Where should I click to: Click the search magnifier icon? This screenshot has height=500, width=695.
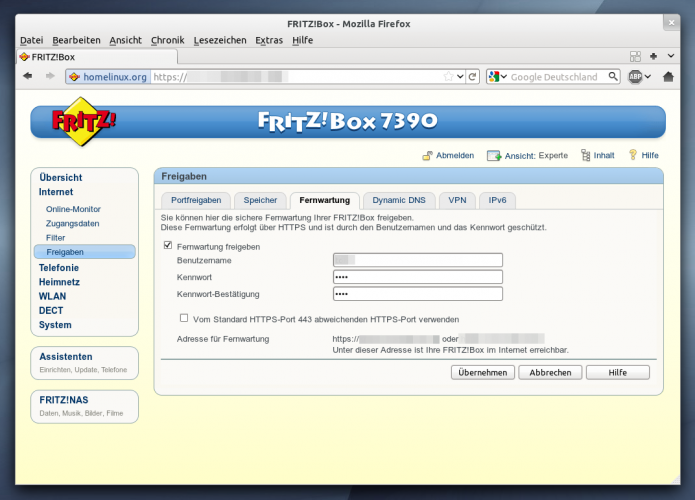coord(613,77)
